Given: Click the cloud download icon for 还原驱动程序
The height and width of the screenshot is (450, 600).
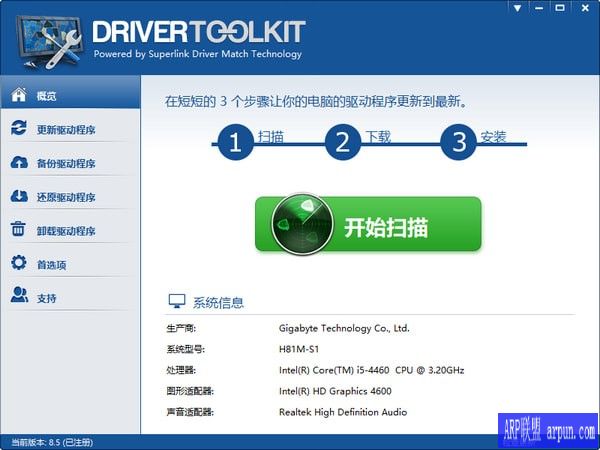Looking at the screenshot, I should pos(19,196).
